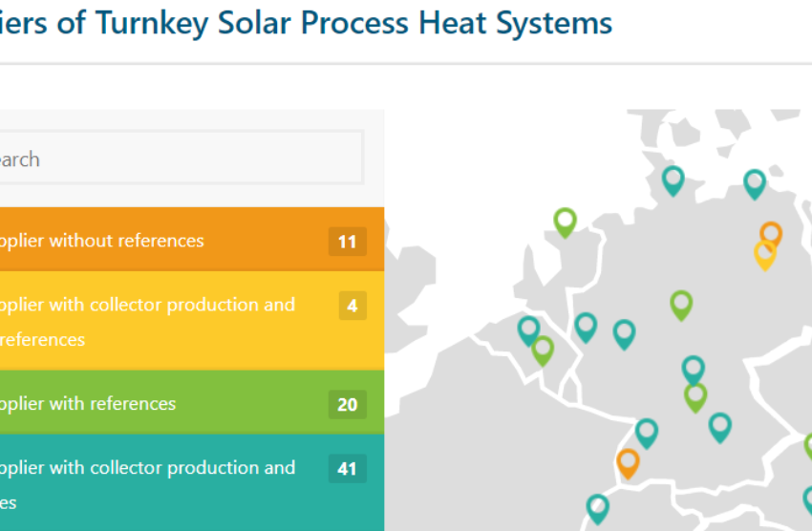Select the teal collector production filter row
The image size is (812, 531).
(x=192, y=482)
